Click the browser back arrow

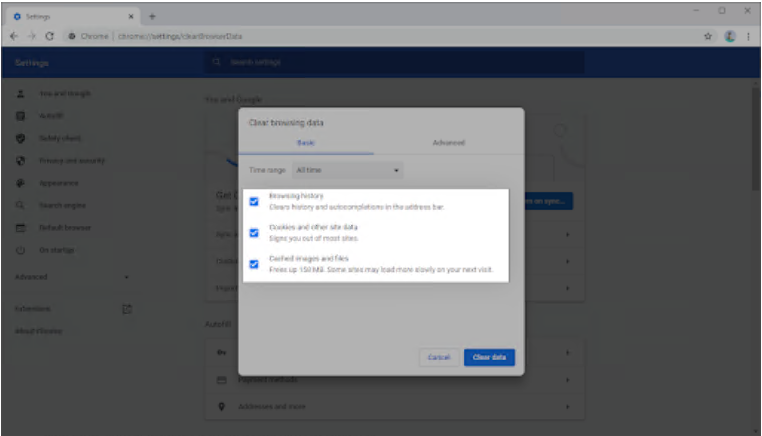12,36
